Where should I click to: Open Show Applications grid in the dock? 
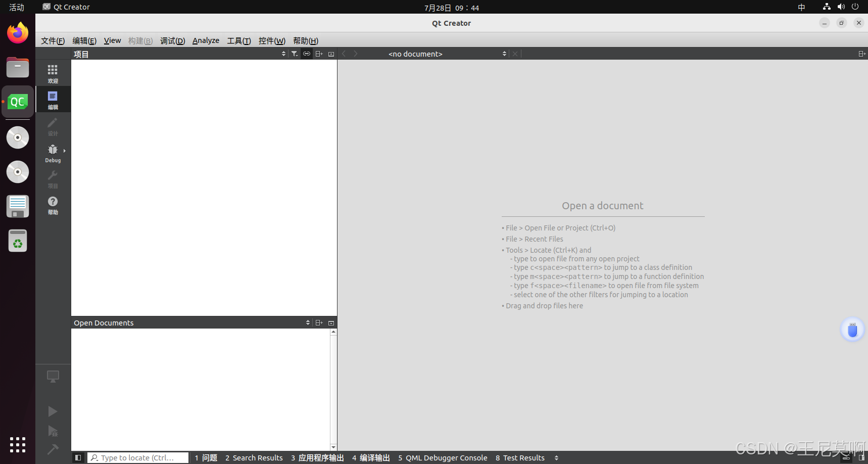point(18,445)
